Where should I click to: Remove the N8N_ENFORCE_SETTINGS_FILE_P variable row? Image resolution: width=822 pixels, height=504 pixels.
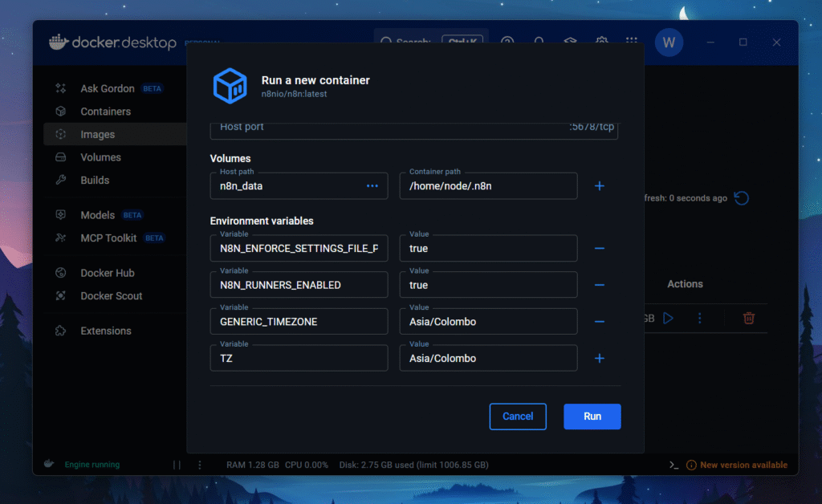click(x=599, y=249)
